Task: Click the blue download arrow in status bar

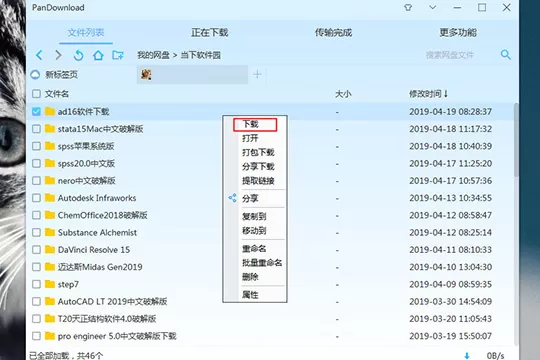Action: pos(467,356)
